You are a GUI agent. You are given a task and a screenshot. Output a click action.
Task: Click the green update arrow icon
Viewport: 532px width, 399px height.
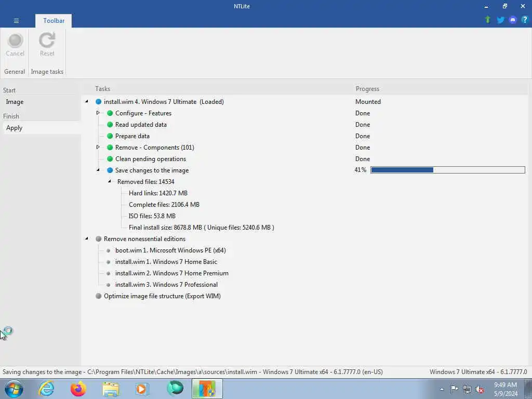click(x=487, y=20)
